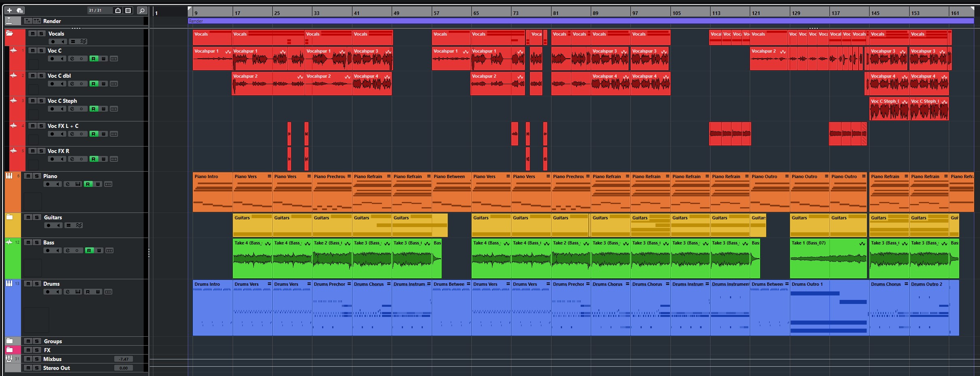
Task: Expand the FX folder track
Action: (x=9, y=350)
